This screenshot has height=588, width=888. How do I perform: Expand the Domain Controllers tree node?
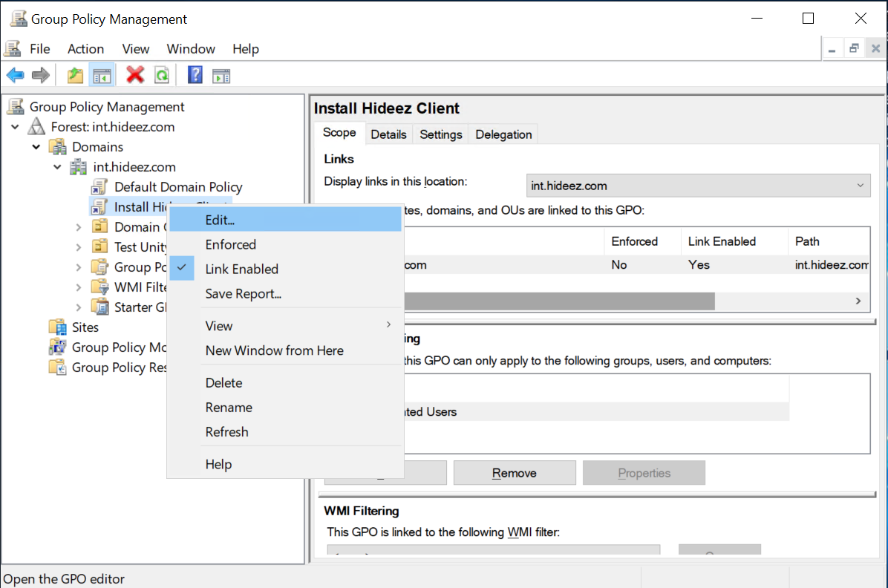[x=79, y=227]
